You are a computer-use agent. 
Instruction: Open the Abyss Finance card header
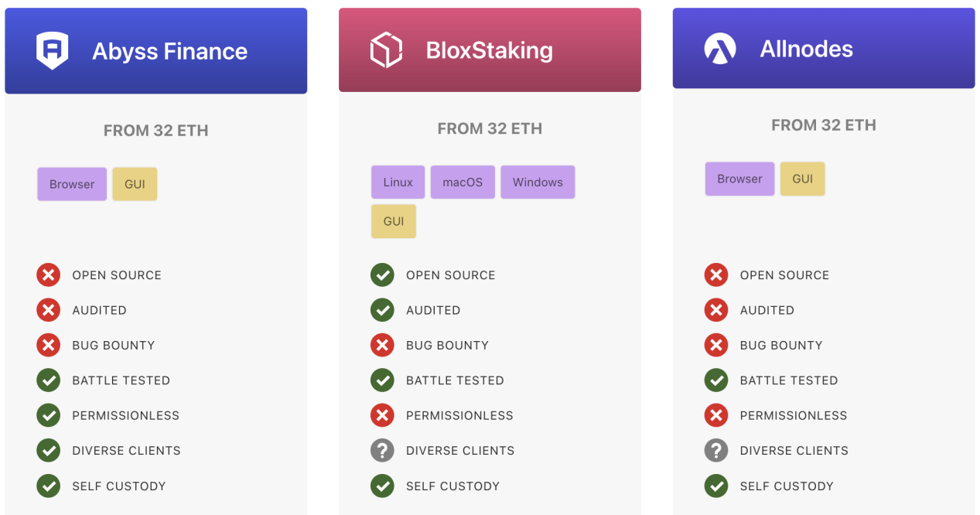(x=156, y=51)
